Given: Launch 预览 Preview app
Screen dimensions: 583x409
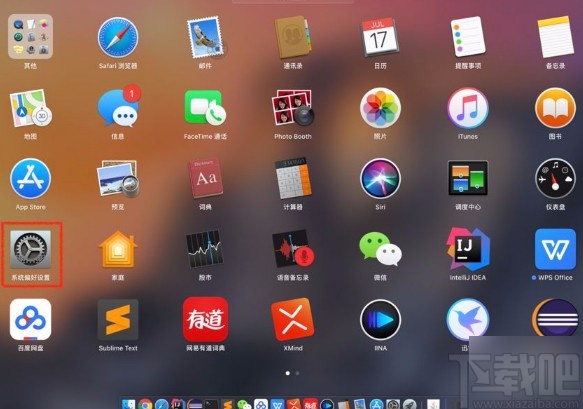Looking at the screenshot, I should [118, 178].
